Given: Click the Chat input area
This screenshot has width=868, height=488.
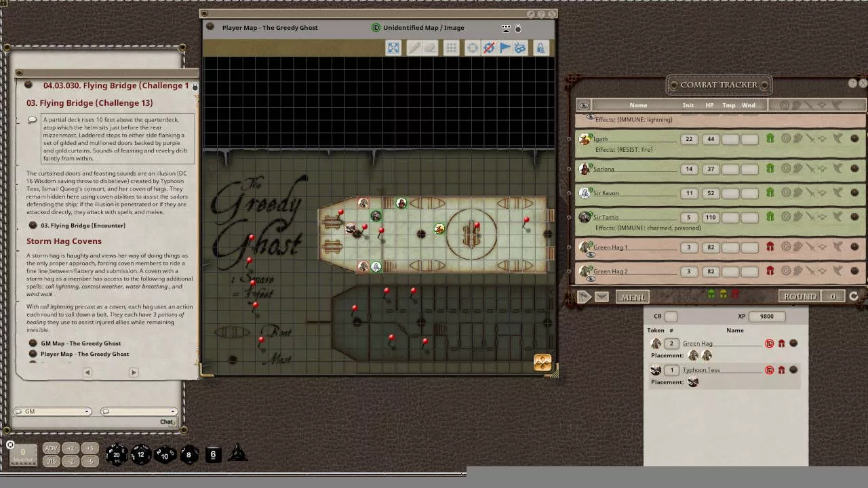Looking at the screenshot, I should click(95, 422).
